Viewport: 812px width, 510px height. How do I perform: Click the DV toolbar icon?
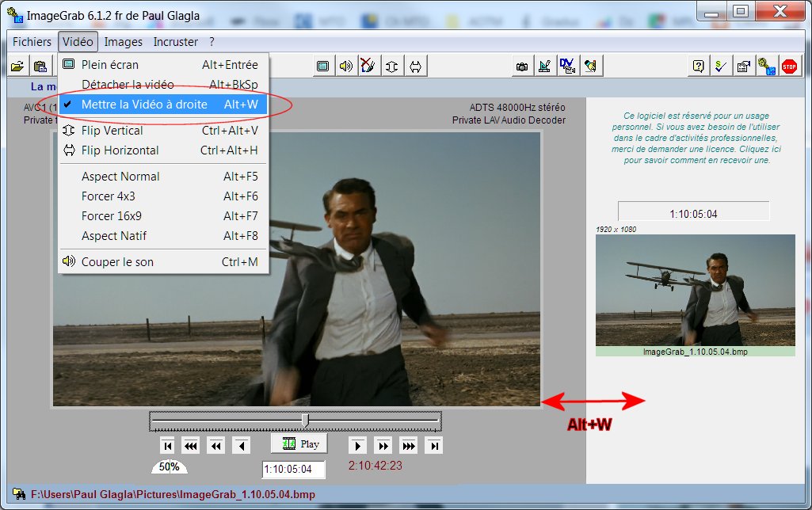567,67
